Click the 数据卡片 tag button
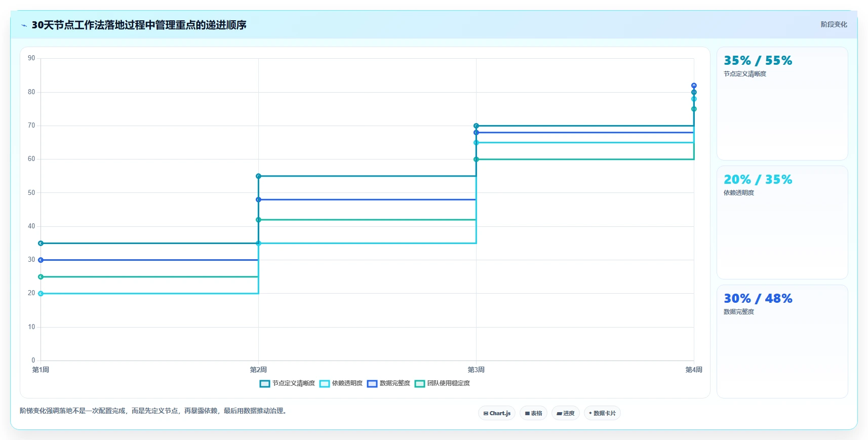Screen dimensions: 868x440 tap(602, 413)
